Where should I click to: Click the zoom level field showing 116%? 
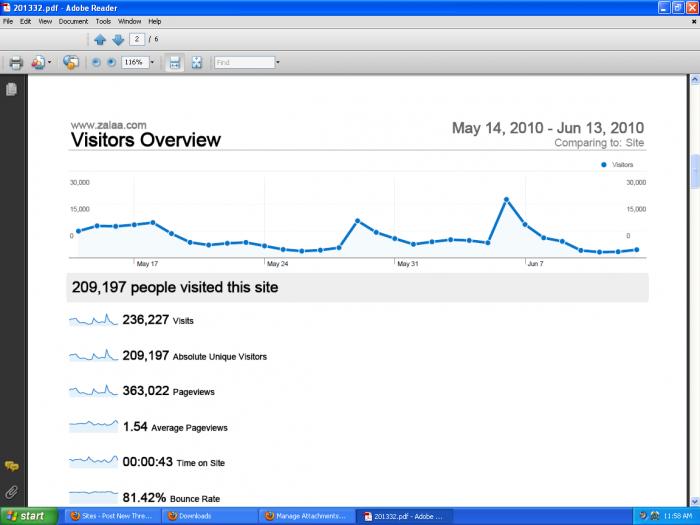135,62
